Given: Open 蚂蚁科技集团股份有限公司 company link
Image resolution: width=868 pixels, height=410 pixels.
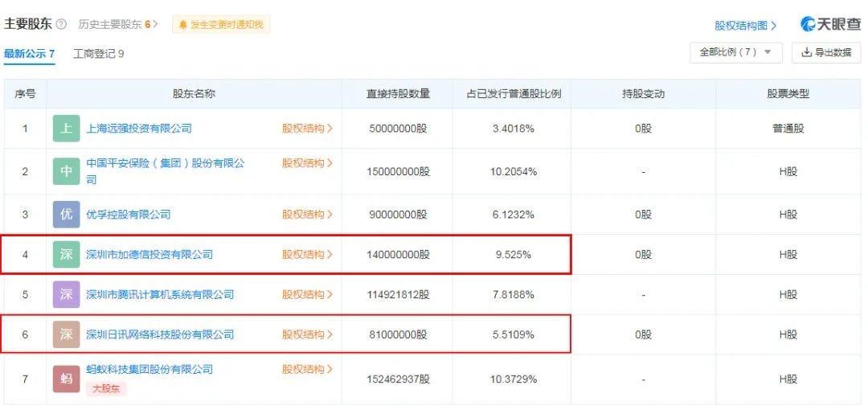Looking at the screenshot, I should click(x=149, y=369).
